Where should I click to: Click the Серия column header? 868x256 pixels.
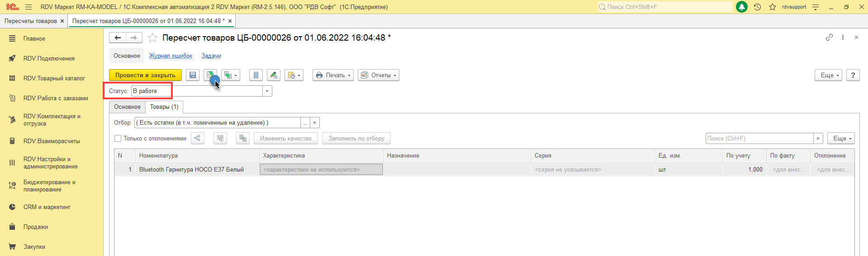[593, 156]
